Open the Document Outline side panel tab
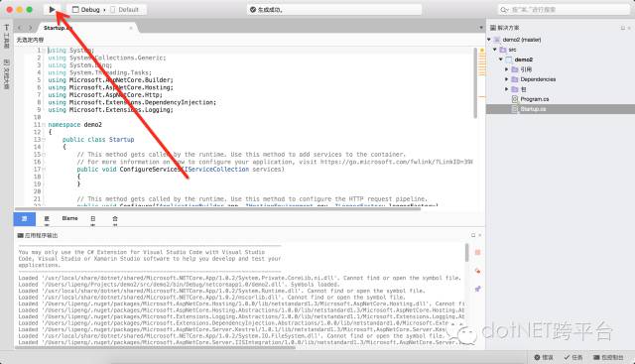Image resolution: width=635 pixels, height=364 pixels. (7, 73)
